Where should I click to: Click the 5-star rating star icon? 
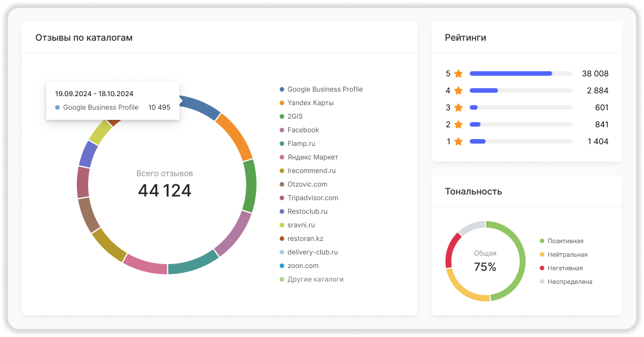tap(458, 74)
